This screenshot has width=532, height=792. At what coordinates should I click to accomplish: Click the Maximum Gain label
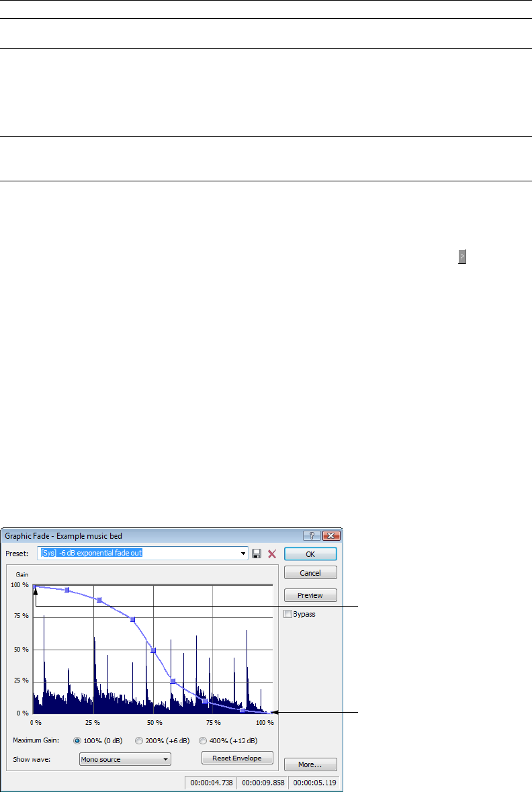pyautogui.click(x=36, y=740)
